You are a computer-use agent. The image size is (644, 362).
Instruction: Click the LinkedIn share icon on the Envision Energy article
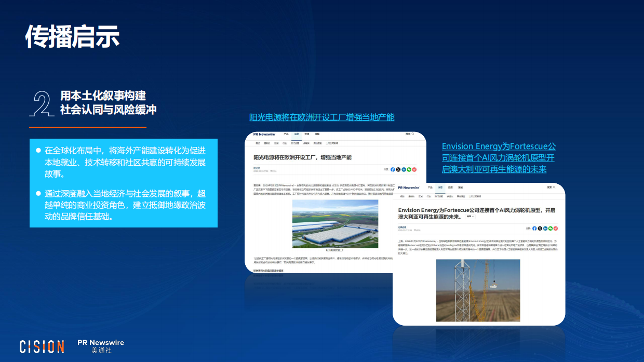click(x=545, y=229)
